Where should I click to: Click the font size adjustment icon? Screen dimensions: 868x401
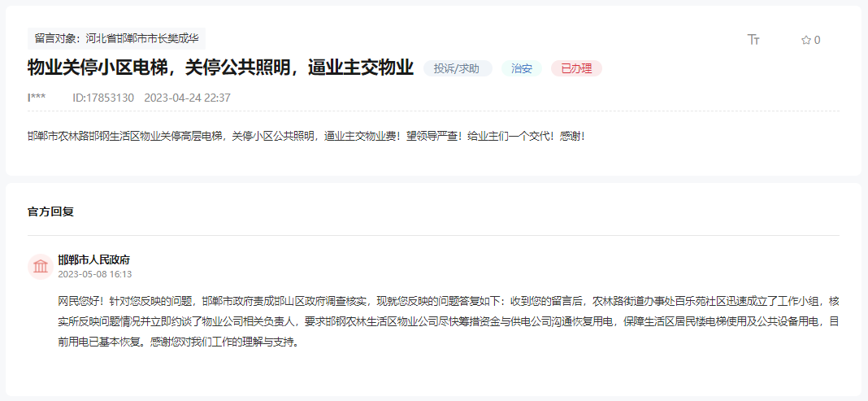[x=753, y=39]
